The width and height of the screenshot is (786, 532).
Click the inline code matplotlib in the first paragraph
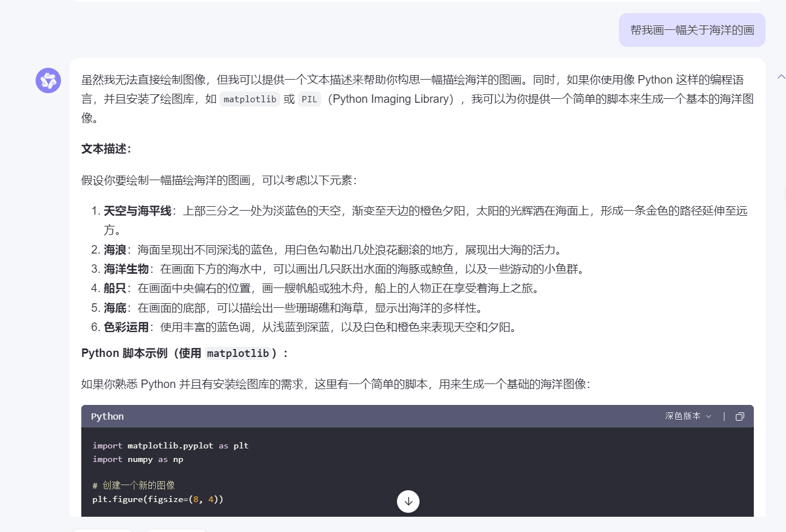pyautogui.click(x=250, y=99)
